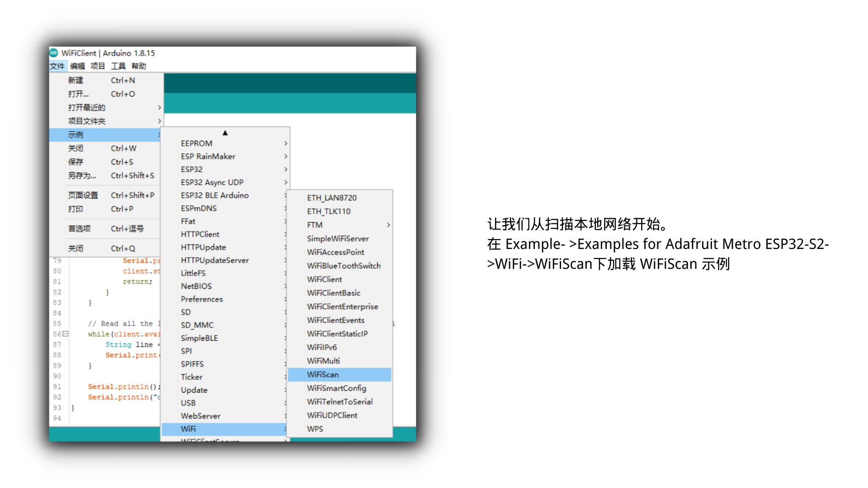Collapse the fold marker at line 86
Screen dimensions: 868x488
66,334
